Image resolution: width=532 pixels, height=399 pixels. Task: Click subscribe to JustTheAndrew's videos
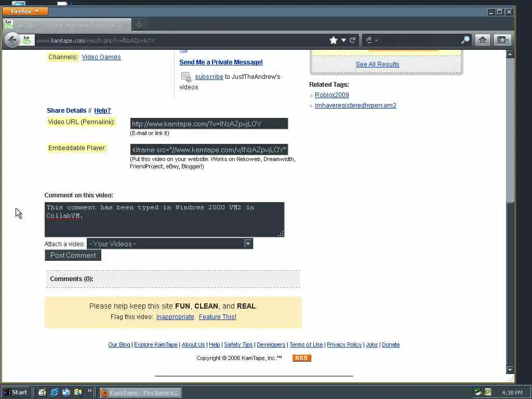pos(209,77)
